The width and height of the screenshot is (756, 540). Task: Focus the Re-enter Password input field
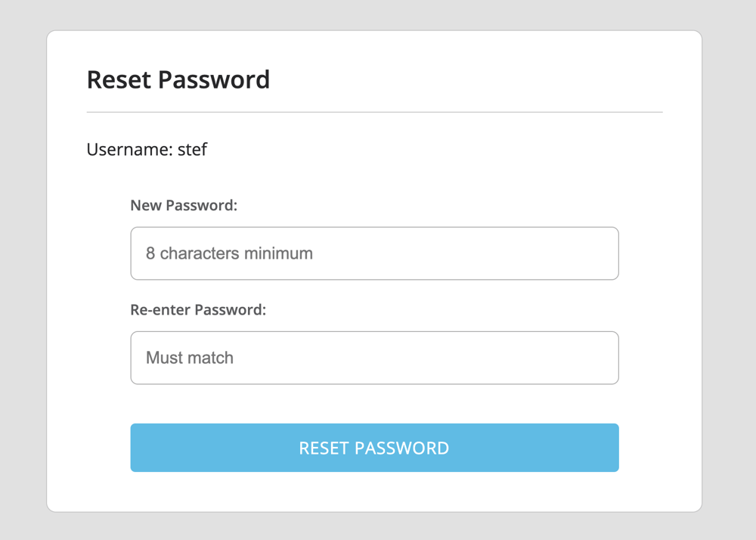pos(374,358)
